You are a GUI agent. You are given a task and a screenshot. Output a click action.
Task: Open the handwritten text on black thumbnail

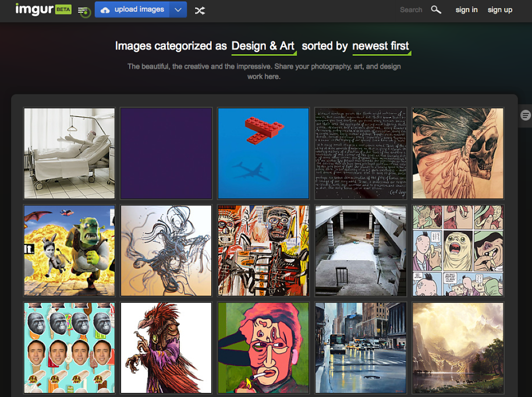tap(360, 153)
